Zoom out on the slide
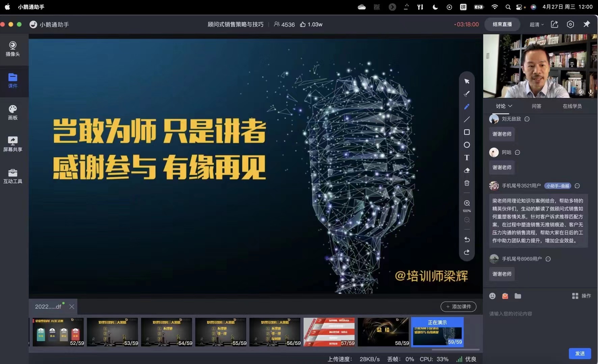598x364 pixels. tap(467, 220)
